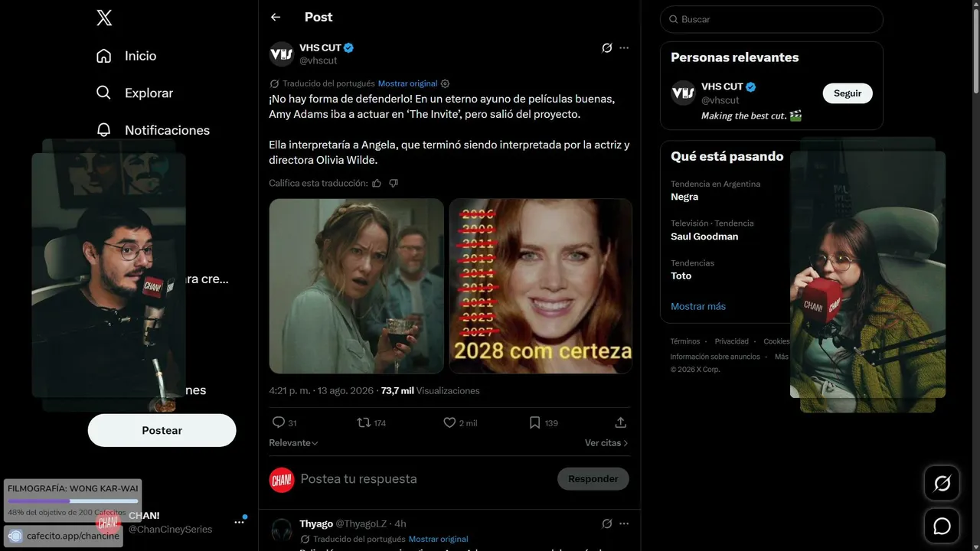This screenshot has height=551, width=980.
Task: Click Grok icon on Thyago's reply
Action: coord(606,523)
